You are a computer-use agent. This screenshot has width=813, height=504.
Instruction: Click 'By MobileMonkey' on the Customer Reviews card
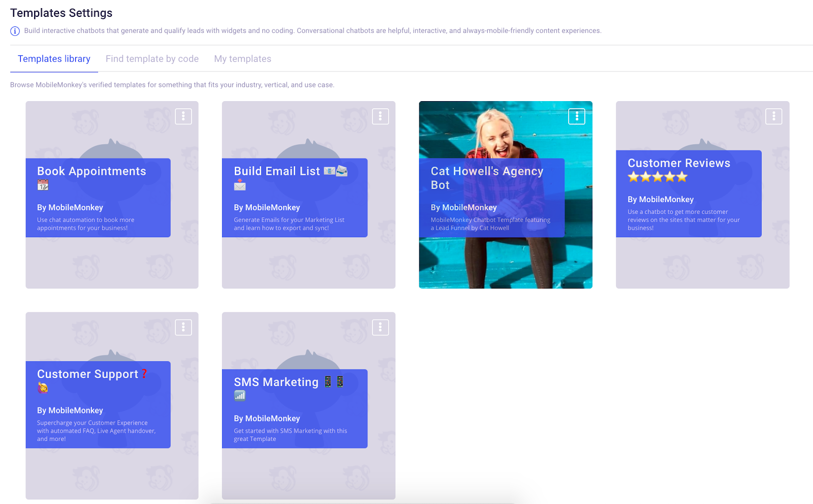661,200
